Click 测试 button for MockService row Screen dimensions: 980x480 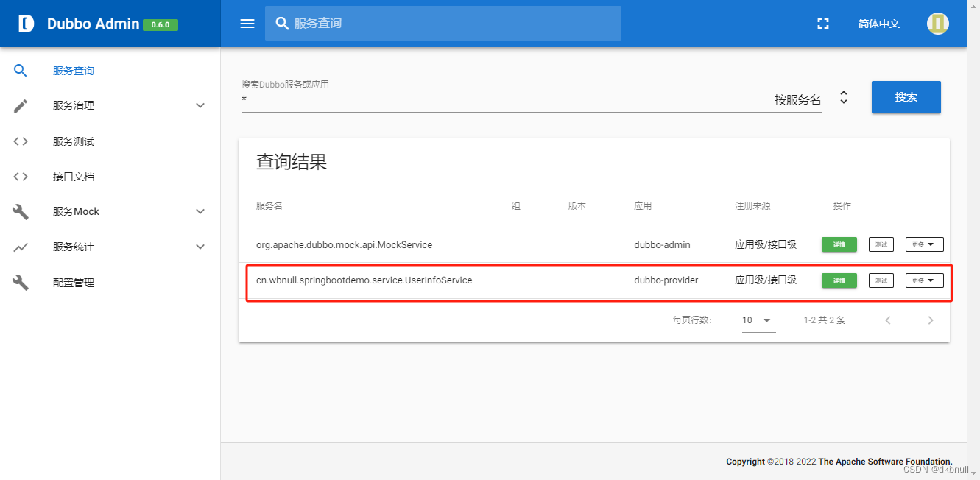(881, 244)
